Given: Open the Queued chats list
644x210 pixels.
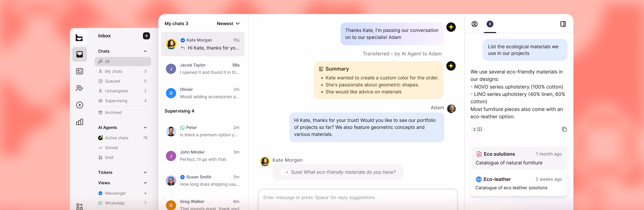Looking at the screenshot, I should (x=123, y=81).
